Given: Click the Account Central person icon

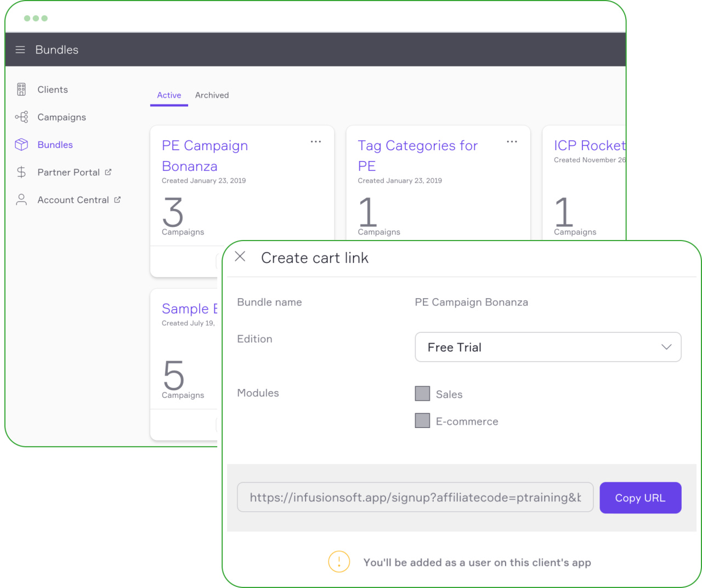Looking at the screenshot, I should pos(21,199).
